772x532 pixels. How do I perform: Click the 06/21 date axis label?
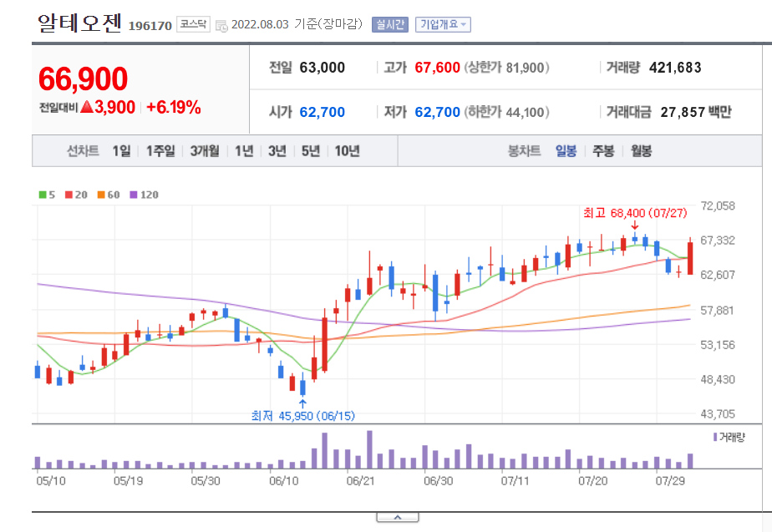(360, 481)
